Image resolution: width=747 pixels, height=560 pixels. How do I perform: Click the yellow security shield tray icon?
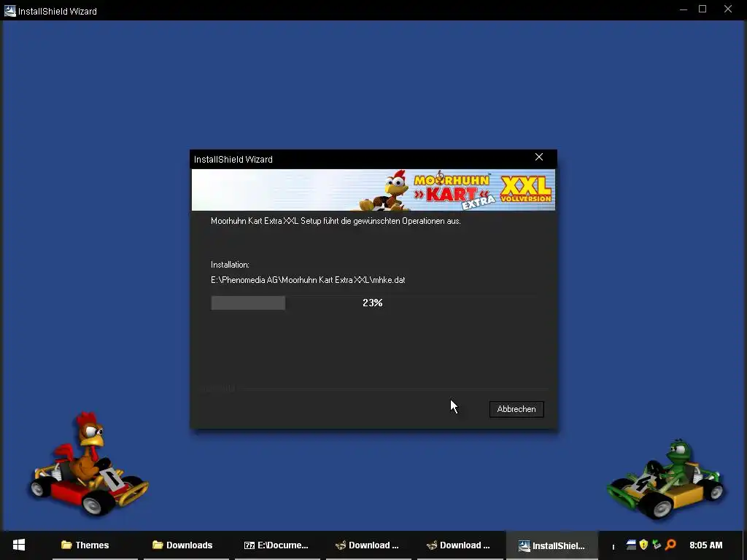pyautogui.click(x=643, y=544)
